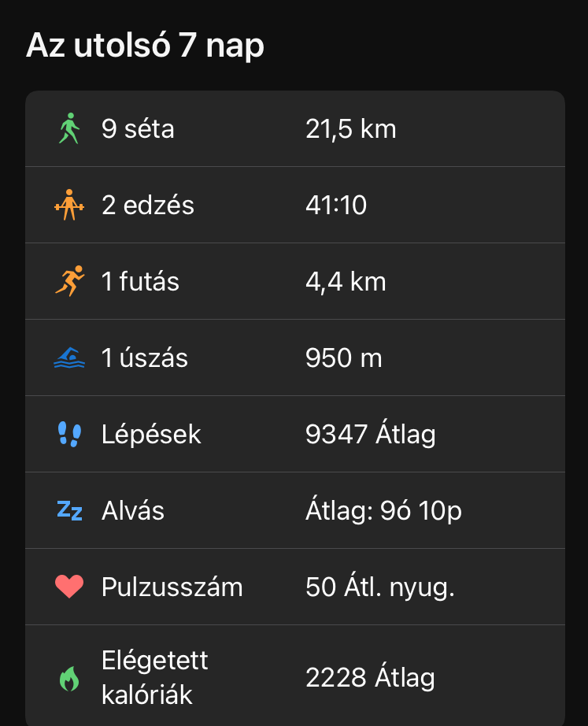Screen dimensions: 588x726
Task: Tap the blue Zz sleep icon
Action: click(69, 510)
